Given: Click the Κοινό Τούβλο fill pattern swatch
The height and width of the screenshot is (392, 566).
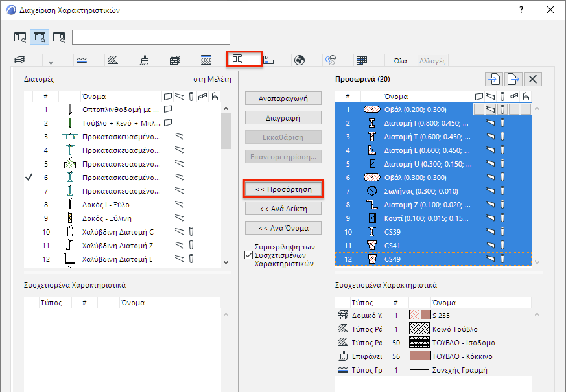Looking at the screenshot, I should pos(419,329).
